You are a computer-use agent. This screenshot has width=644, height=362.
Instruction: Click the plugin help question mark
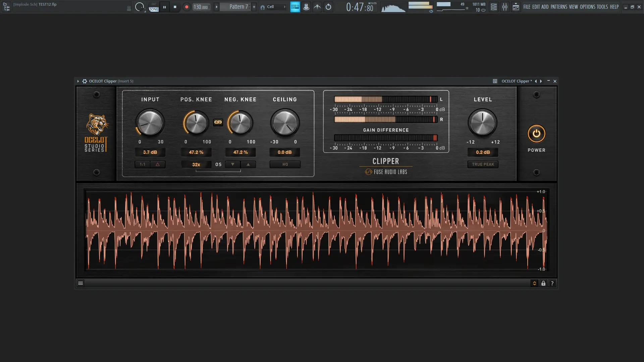click(x=552, y=283)
